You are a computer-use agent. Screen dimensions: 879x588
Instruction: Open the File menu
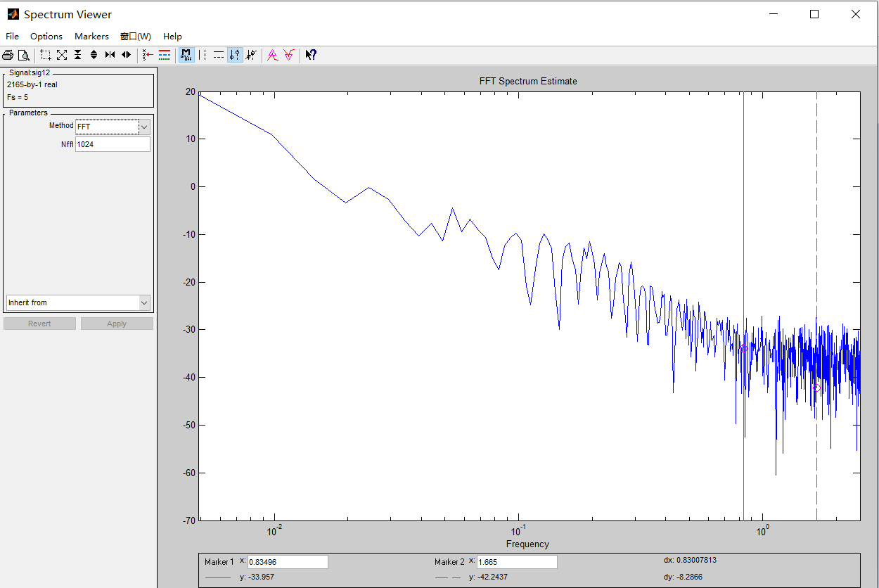pyautogui.click(x=12, y=36)
